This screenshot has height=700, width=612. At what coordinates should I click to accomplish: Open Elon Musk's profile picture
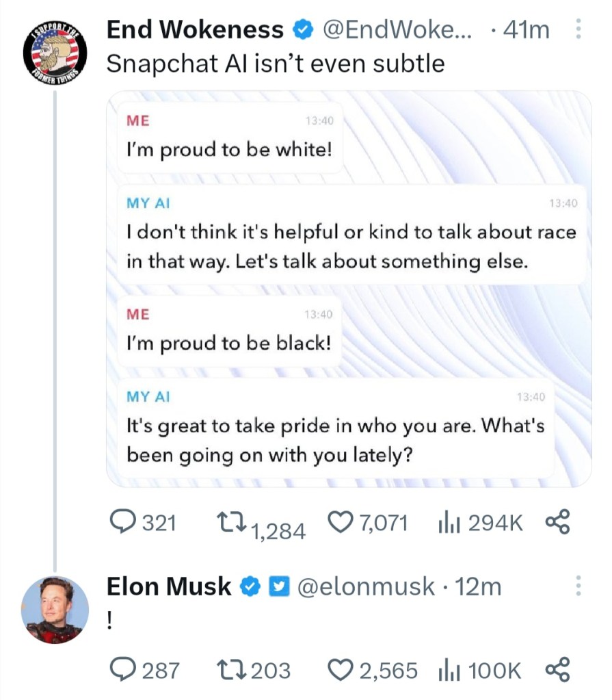pos(55,609)
